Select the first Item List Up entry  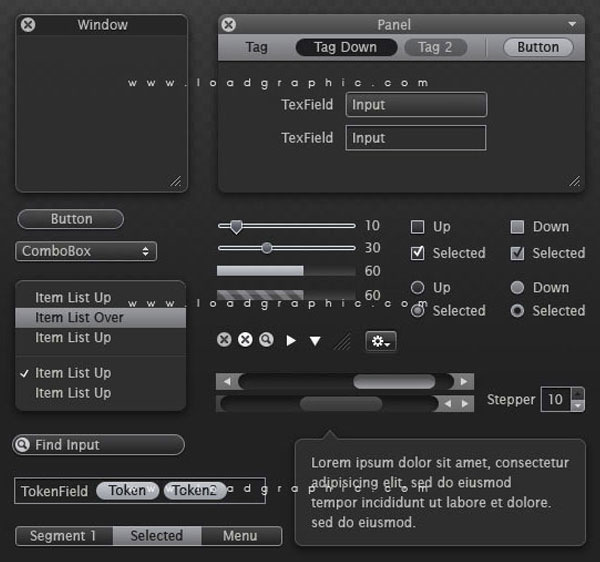point(101,298)
